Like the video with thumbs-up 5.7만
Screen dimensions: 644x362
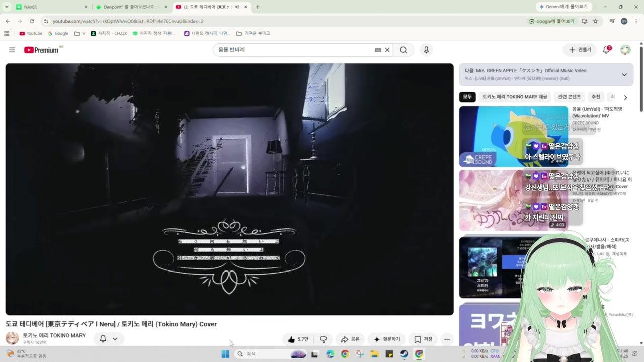(x=298, y=339)
